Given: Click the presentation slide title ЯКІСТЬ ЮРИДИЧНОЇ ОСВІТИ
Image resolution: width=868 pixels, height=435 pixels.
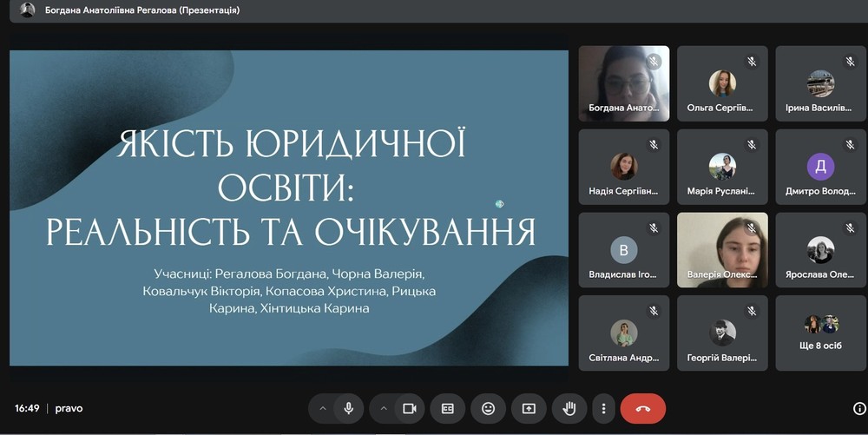Looking at the screenshot, I should point(291,165).
